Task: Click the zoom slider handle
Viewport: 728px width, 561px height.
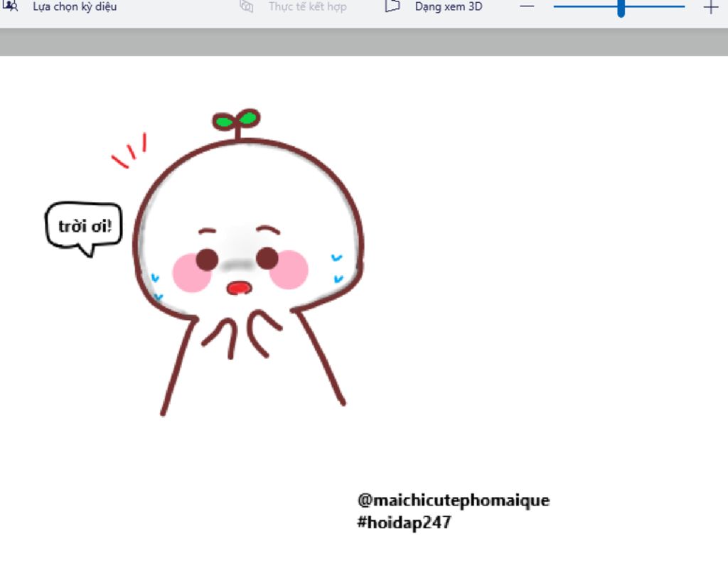Action: point(621,9)
